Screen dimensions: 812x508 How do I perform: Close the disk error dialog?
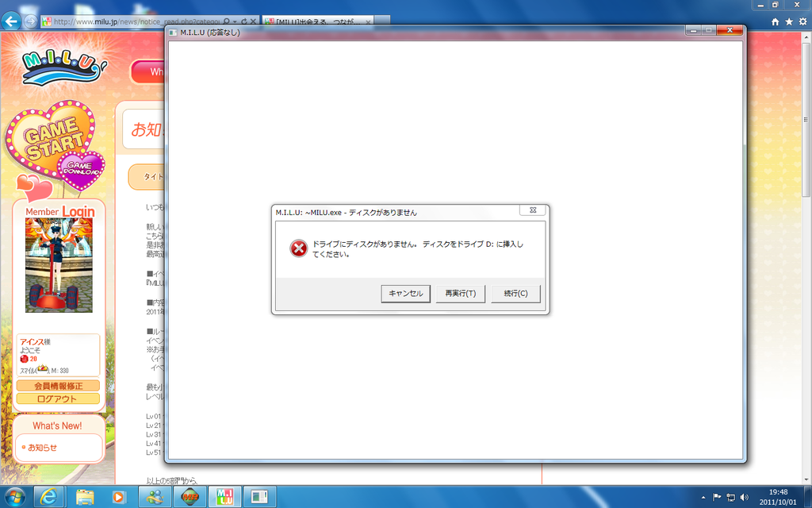[532, 210]
